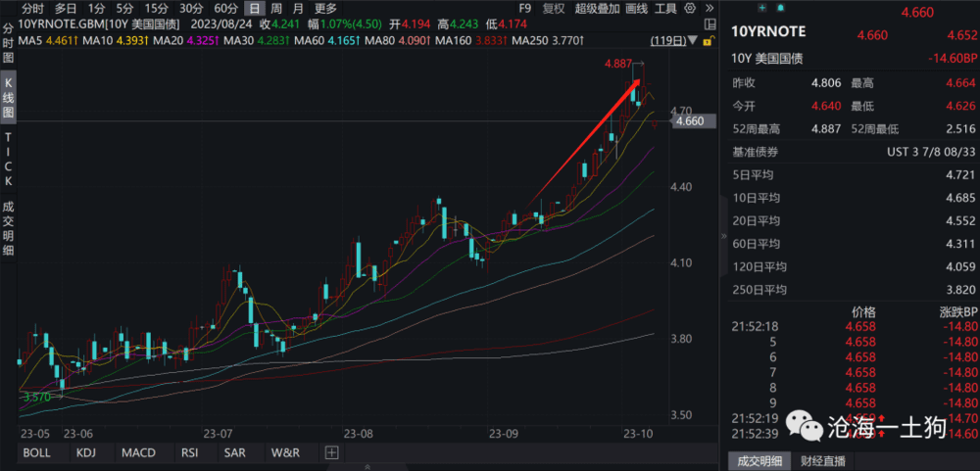Click the 21:52:18 trade row
Screen dimensions: 980x471
tap(854, 326)
